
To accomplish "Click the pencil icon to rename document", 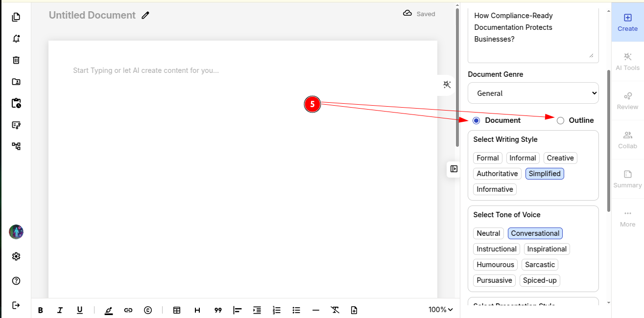I will [145, 15].
